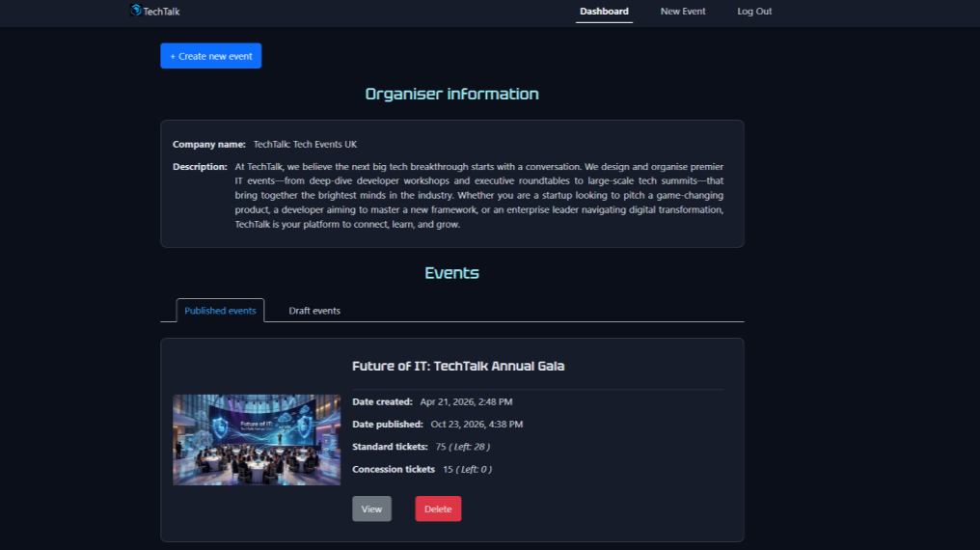Viewport: 980px width, 550px height.
Task: Click the Organiser information heading
Action: tap(451, 94)
